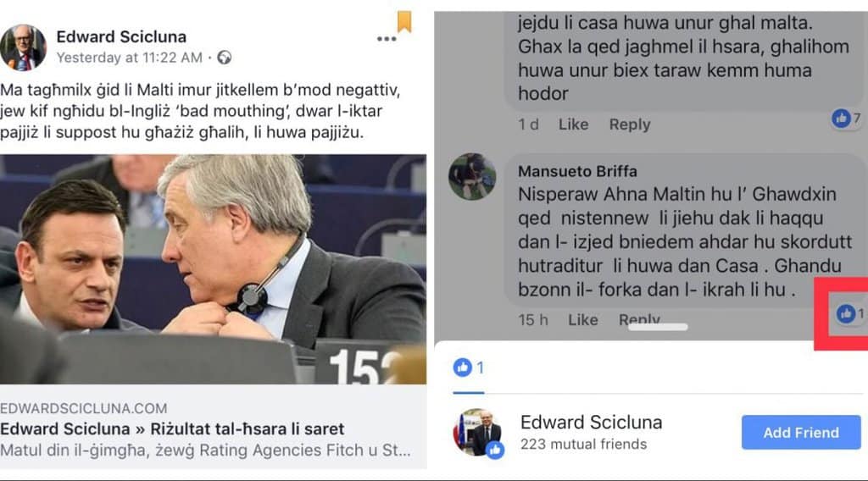Click the yellow bookmark saved icon

coord(404,21)
